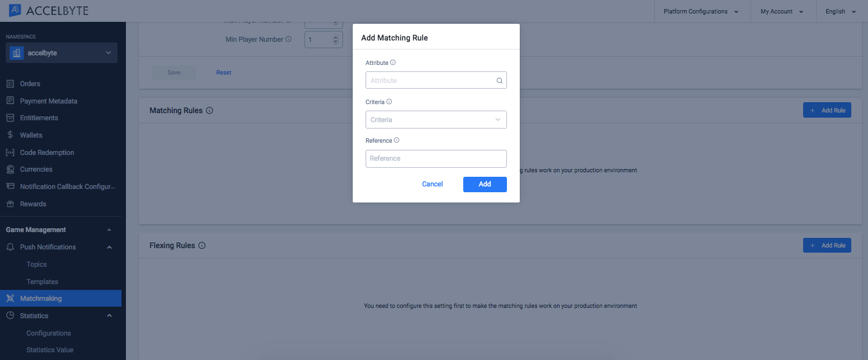Open the My Account menu
The height and width of the screenshot is (360, 868).
(782, 12)
